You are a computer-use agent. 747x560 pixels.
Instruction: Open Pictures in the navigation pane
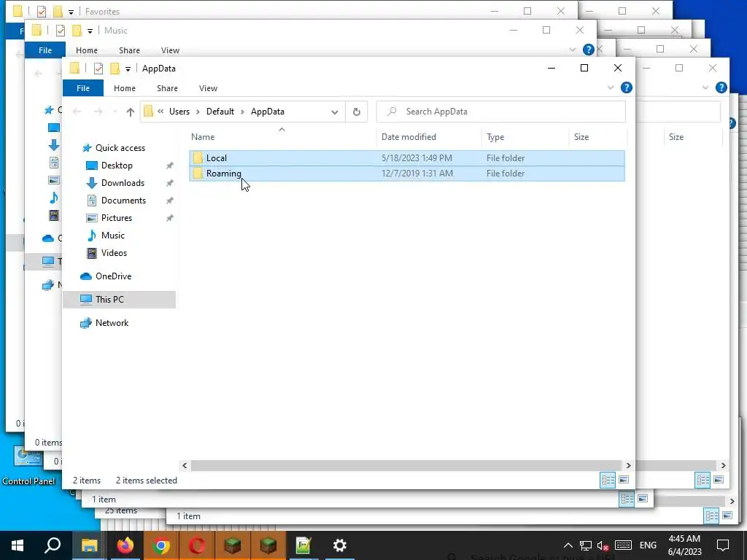pyautogui.click(x=116, y=218)
